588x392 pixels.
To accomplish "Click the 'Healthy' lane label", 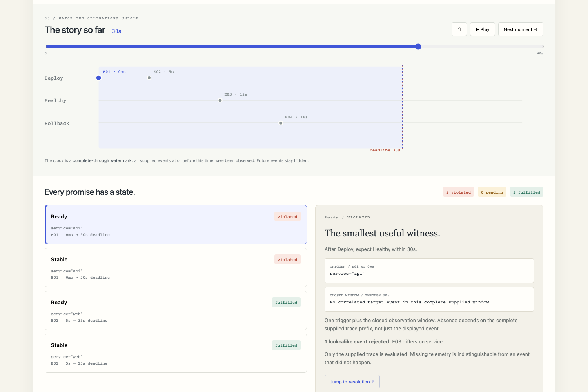I will [55, 100].
